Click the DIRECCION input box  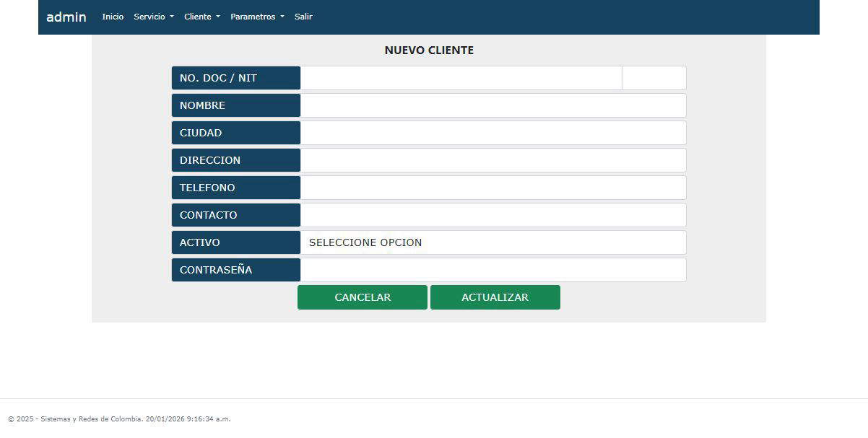click(x=493, y=159)
